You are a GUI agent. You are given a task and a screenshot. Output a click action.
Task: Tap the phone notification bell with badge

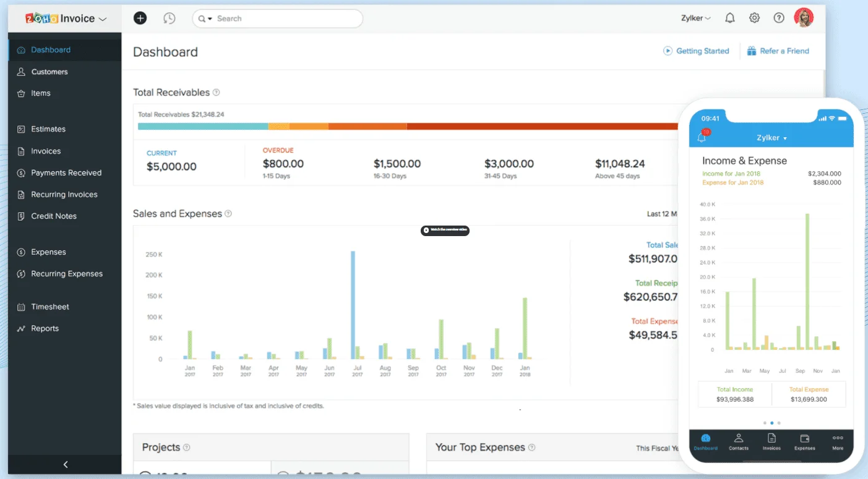pyautogui.click(x=702, y=137)
